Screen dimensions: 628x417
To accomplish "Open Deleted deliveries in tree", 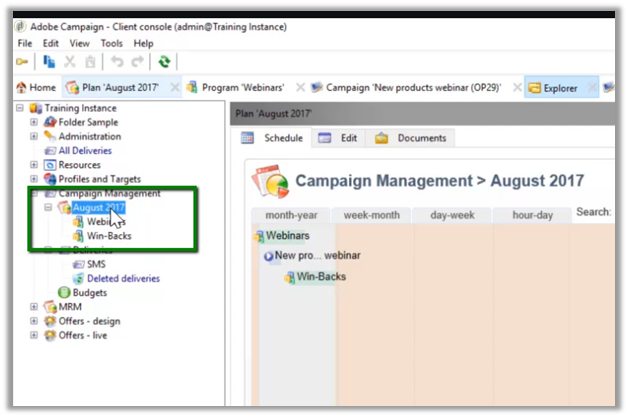I will (x=122, y=278).
